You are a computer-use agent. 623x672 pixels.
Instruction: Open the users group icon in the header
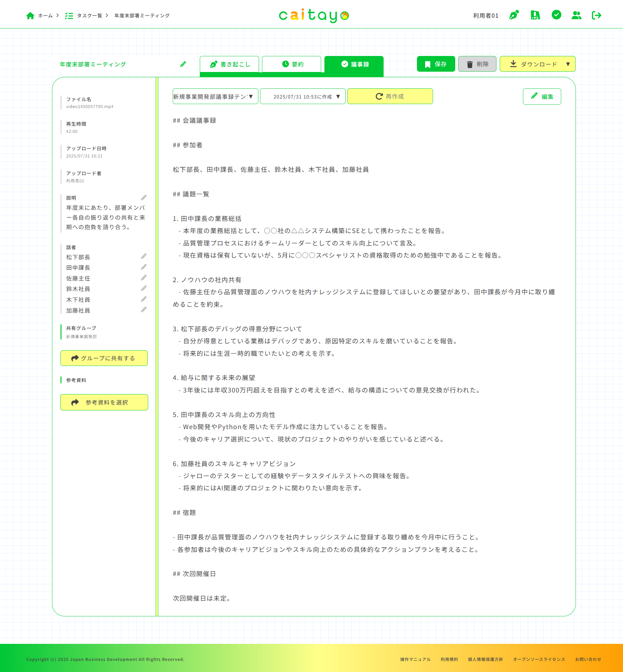tap(577, 15)
